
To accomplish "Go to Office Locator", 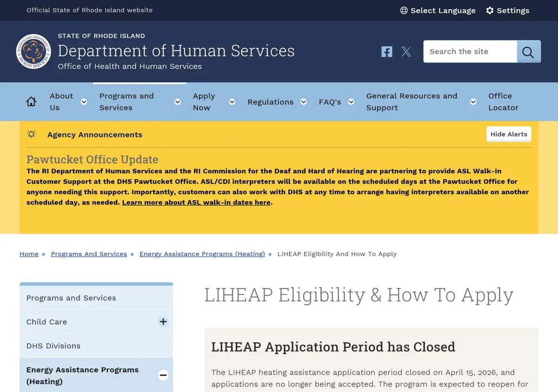I will (503, 102).
